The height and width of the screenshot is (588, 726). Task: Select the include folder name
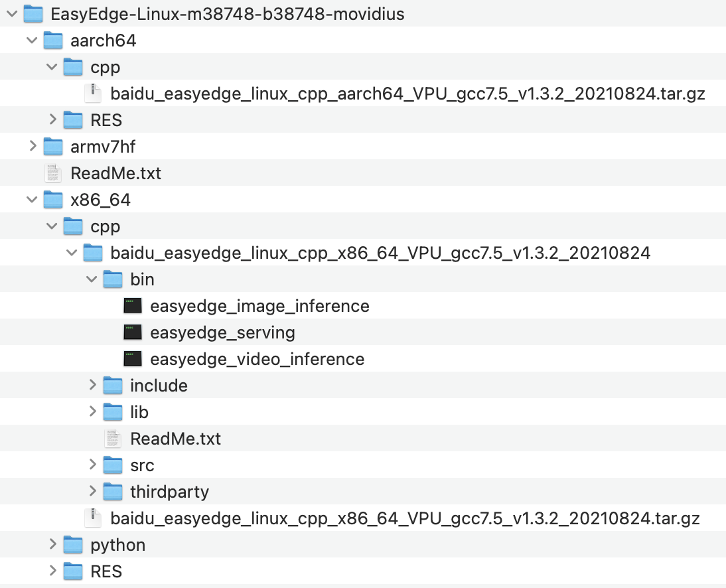(x=159, y=386)
